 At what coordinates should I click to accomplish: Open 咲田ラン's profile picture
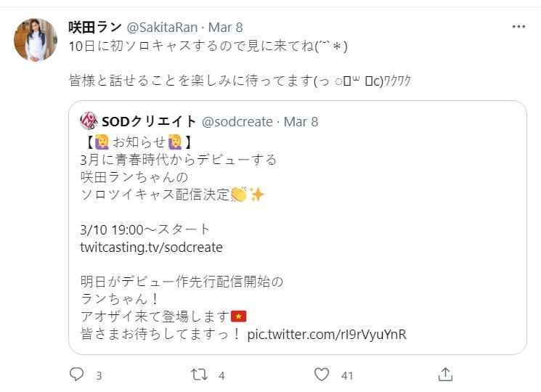36,40
